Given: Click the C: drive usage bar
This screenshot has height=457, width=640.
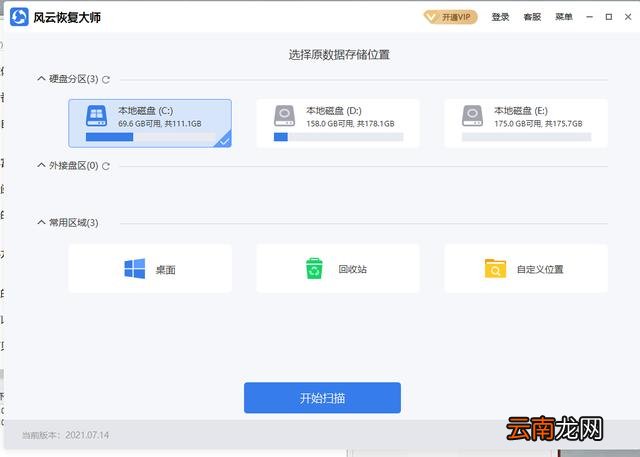Looking at the screenshot, I should pos(151,137).
